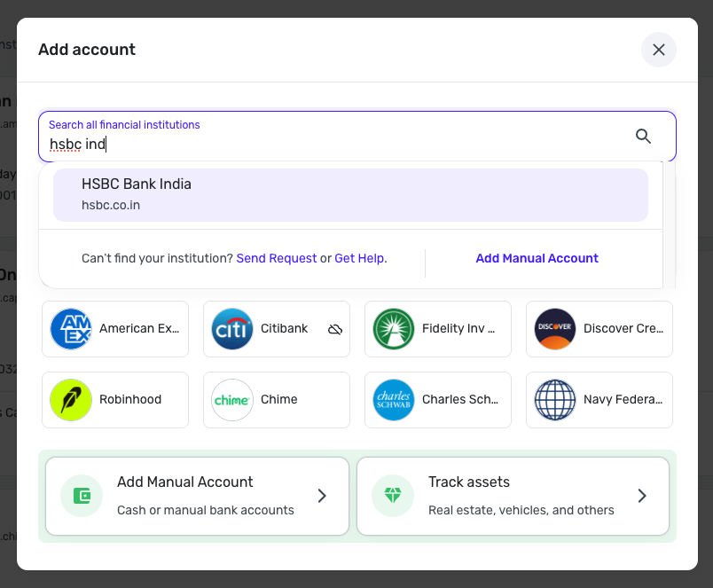The image size is (713, 588).
Task: Select the Discover Cre... institution card
Action: 599,329
